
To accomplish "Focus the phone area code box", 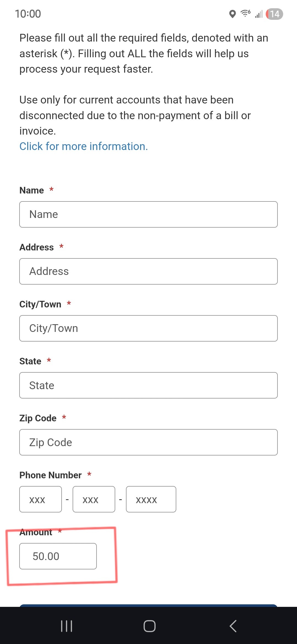I will tap(40, 499).
